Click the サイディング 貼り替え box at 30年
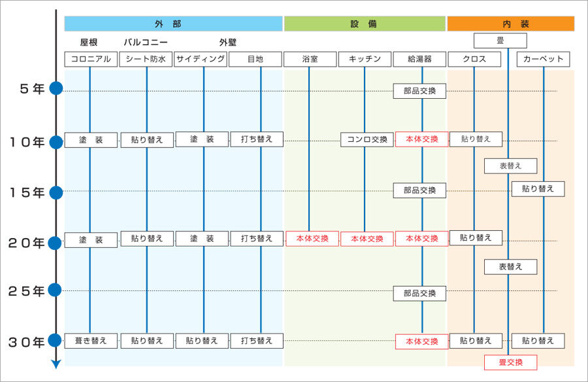Viewport: 588px width, 382px height. [x=202, y=341]
